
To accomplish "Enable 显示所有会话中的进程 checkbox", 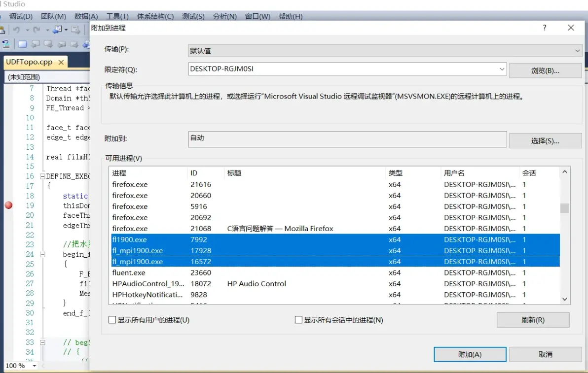I will (298, 320).
